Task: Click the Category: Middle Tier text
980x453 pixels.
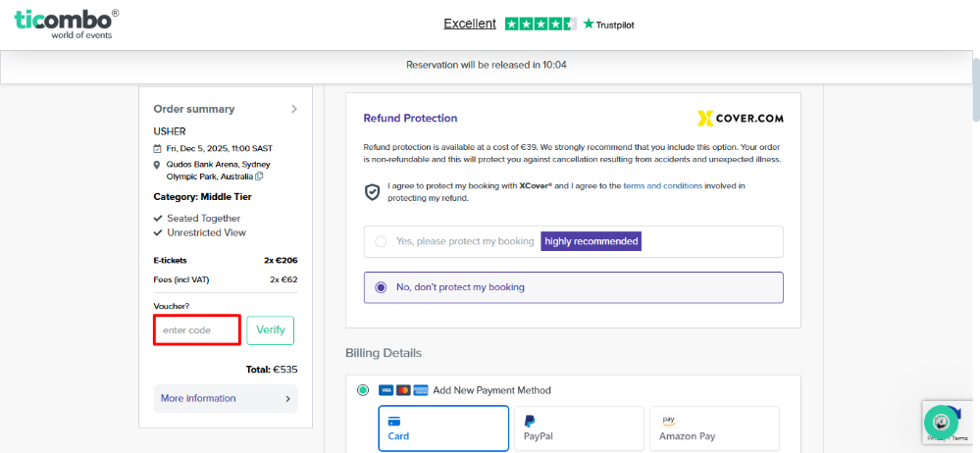Action: pyautogui.click(x=202, y=197)
